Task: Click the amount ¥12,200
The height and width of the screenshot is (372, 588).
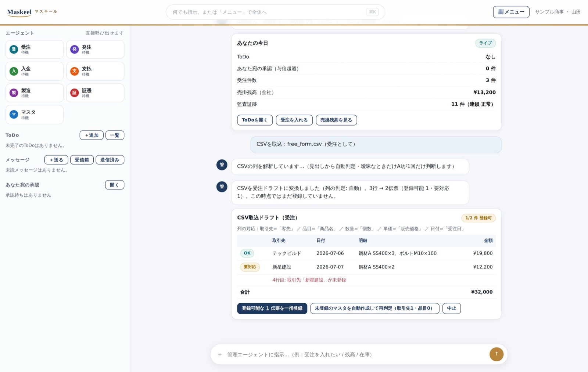Action: click(483, 267)
